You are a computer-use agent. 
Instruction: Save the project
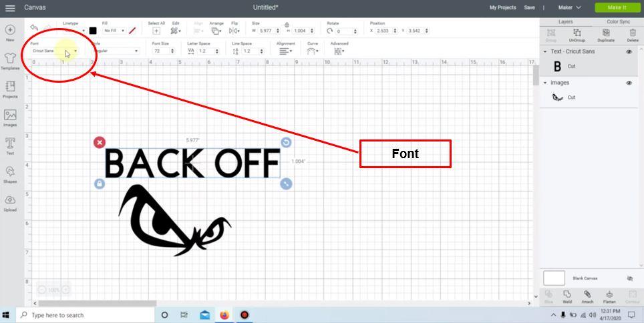pos(529,8)
